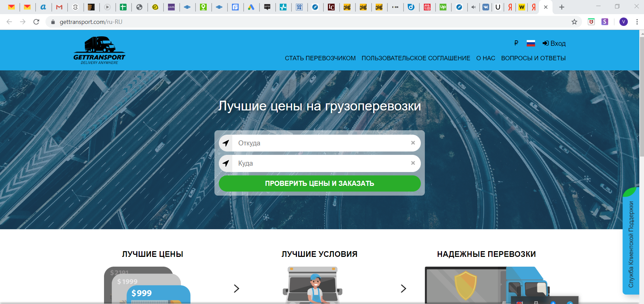Open the GDPR tab

(299, 7)
